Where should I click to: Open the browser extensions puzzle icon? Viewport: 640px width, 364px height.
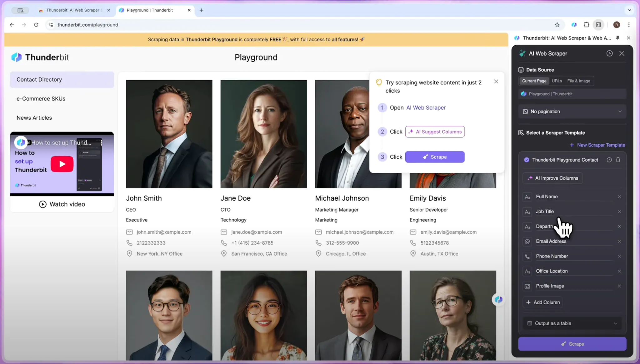(x=586, y=25)
